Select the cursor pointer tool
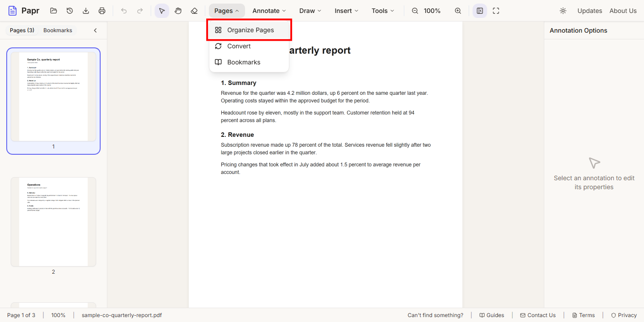644x322 pixels. click(162, 11)
